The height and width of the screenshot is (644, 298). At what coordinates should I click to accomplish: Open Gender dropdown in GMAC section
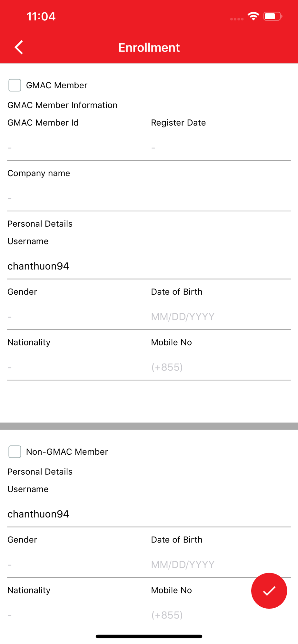(x=74, y=317)
